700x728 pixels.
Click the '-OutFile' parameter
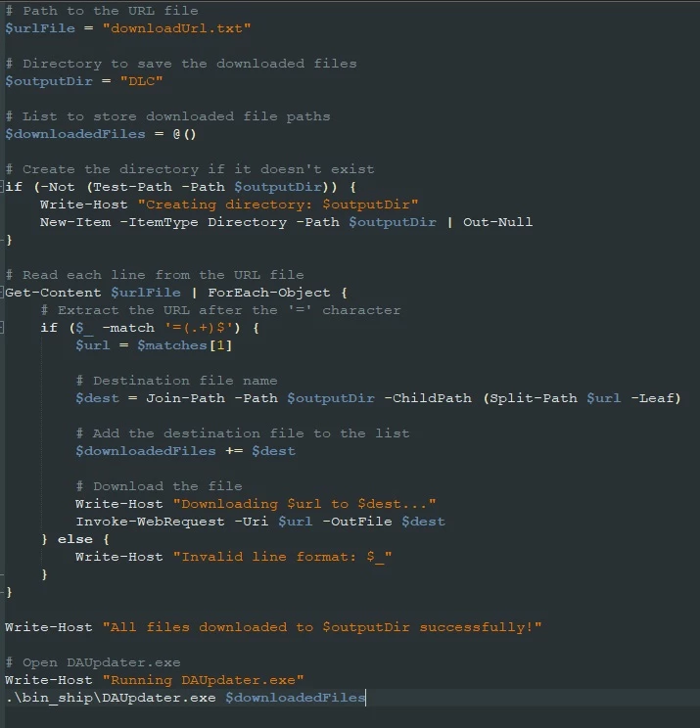point(357,523)
